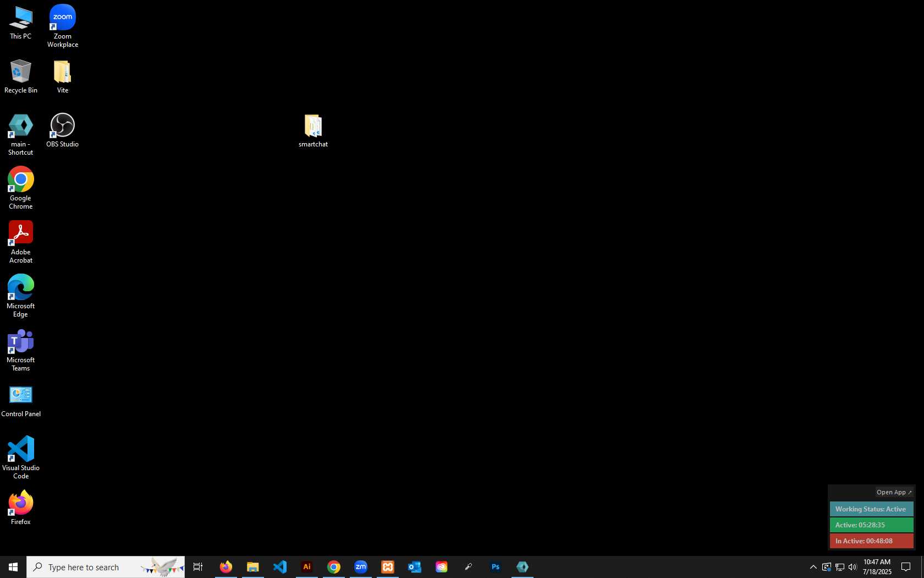Select the This PC desktop icon

[x=20, y=23]
